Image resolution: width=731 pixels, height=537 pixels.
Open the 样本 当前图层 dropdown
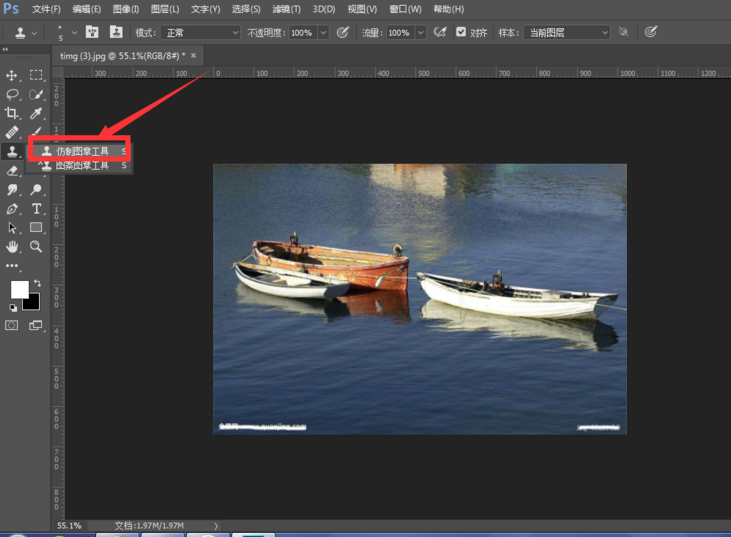[x=566, y=33]
